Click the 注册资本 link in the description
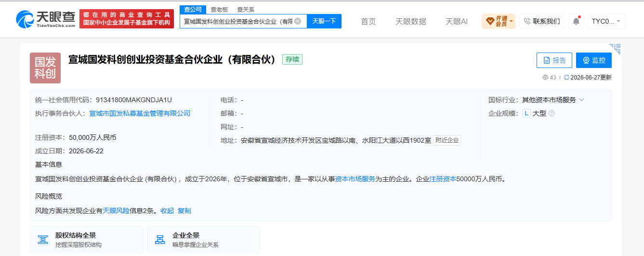This screenshot has height=256, width=644. 443,179
